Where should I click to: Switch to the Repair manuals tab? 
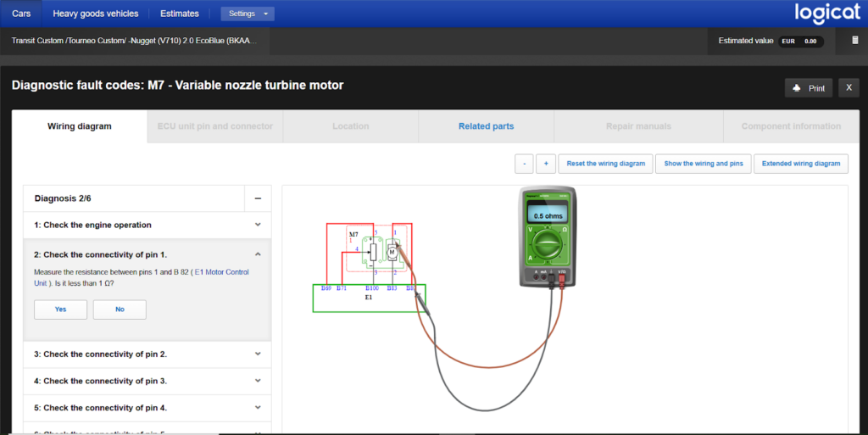point(638,126)
